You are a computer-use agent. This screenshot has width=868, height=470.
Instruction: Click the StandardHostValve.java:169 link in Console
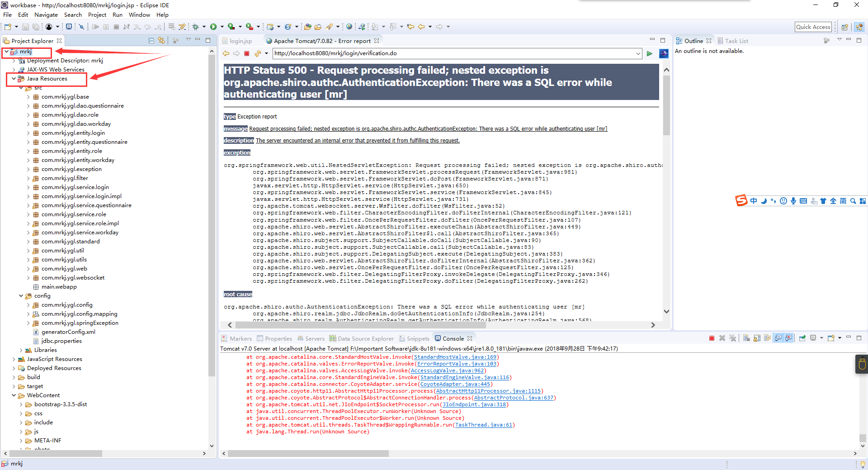455,357
